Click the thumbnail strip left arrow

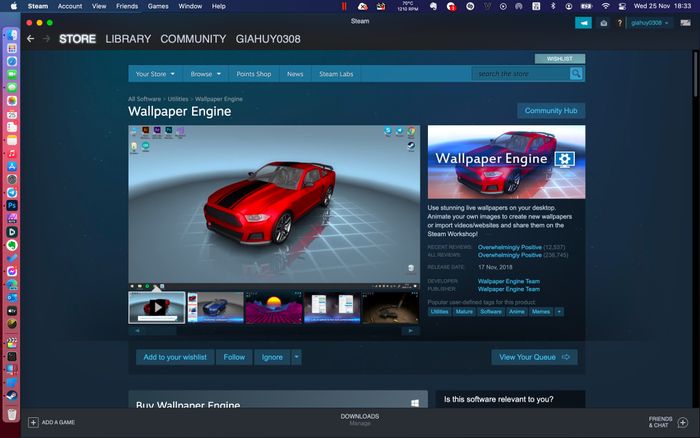pyautogui.click(x=138, y=331)
